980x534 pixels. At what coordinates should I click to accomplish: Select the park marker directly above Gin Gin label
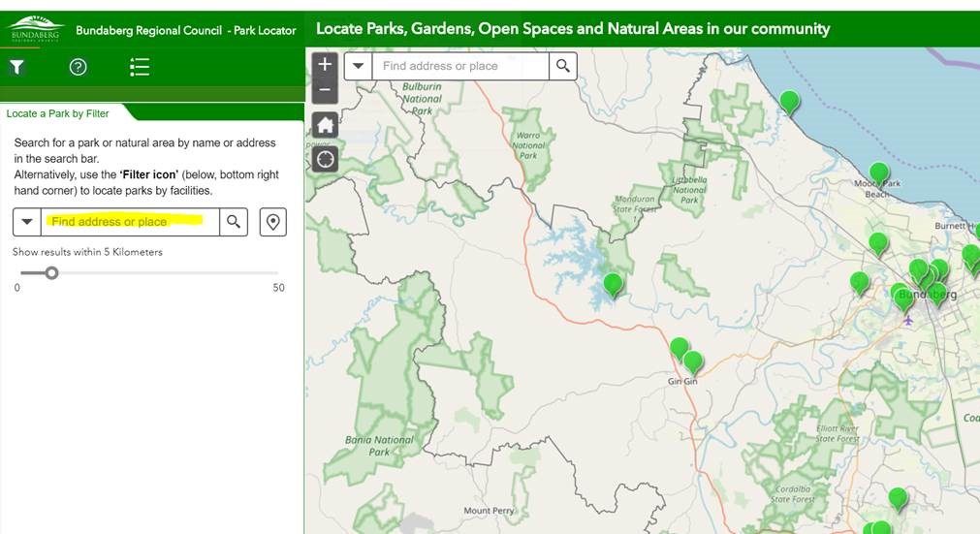coord(692,362)
